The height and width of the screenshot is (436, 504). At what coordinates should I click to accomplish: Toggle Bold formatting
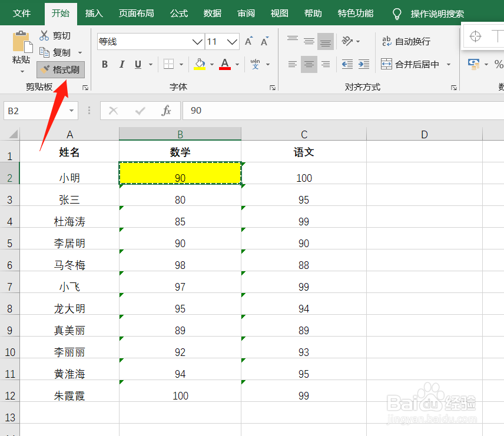[x=104, y=64]
